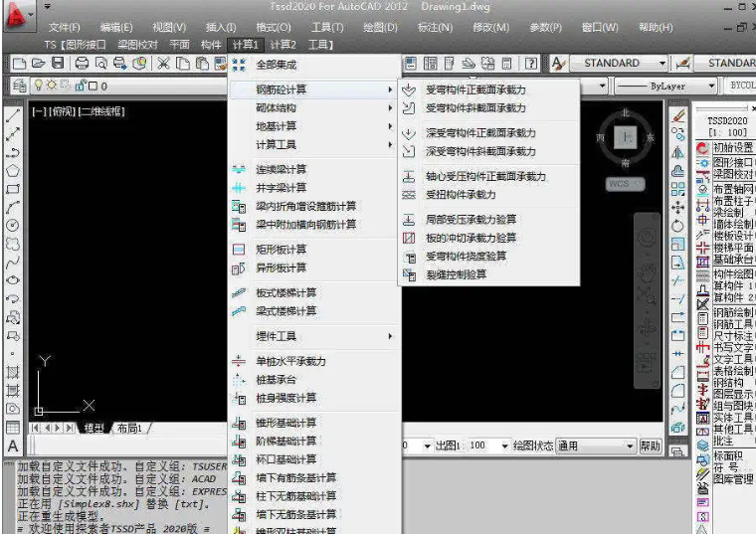This screenshot has width=756, height=535.
Task: Select the Polygon draw tool
Action: click(x=13, y=170)
